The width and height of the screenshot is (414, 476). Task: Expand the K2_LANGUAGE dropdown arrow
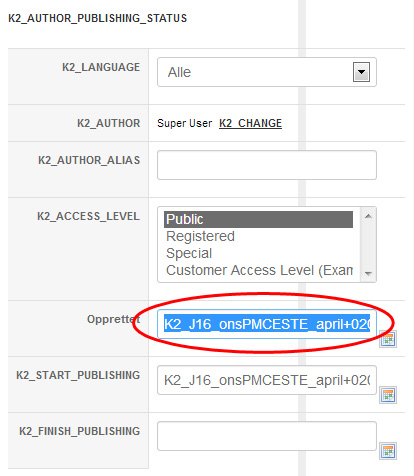click(361, 72)
